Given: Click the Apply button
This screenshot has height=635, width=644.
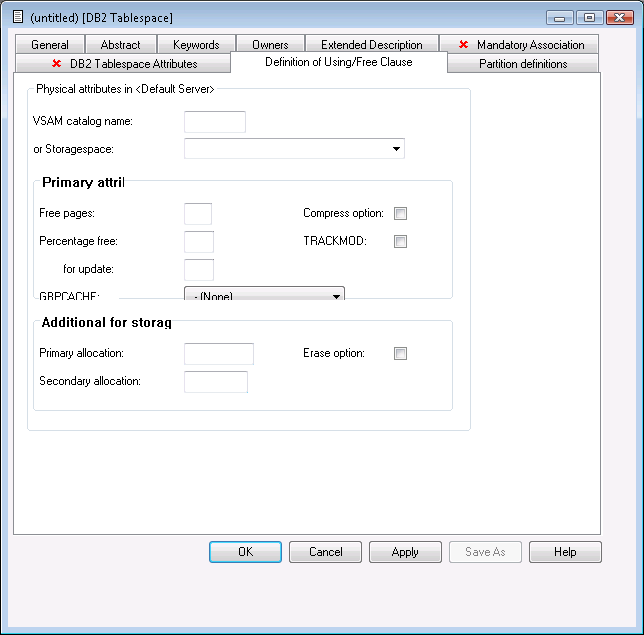Looking at the screenshot, I should tap(405, 552).
